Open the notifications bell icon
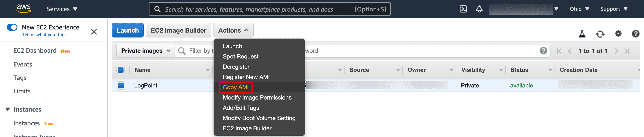 point(479,9)
